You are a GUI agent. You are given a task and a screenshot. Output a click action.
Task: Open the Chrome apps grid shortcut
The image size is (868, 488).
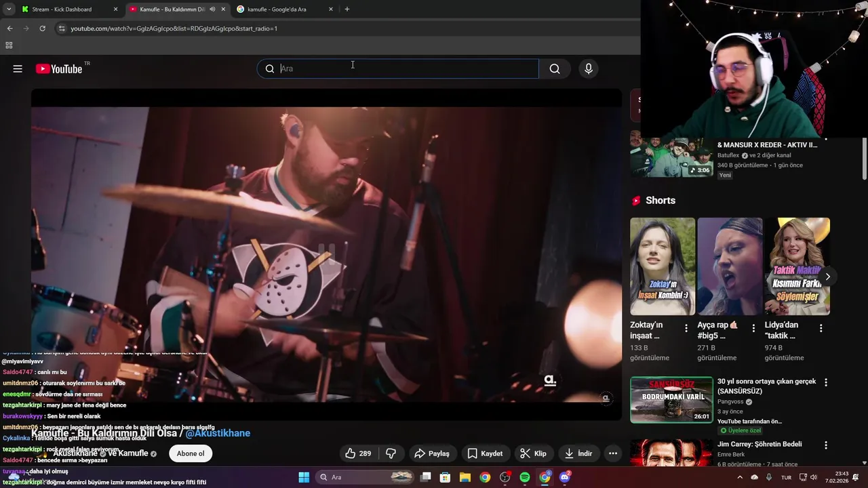tap(9, 45)
